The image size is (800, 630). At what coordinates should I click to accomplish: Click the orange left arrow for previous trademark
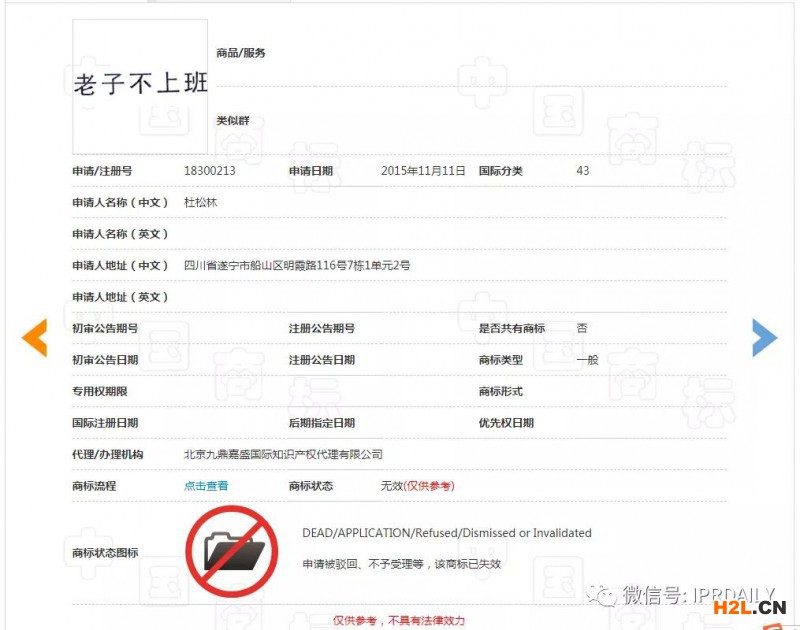pos(35,338)
